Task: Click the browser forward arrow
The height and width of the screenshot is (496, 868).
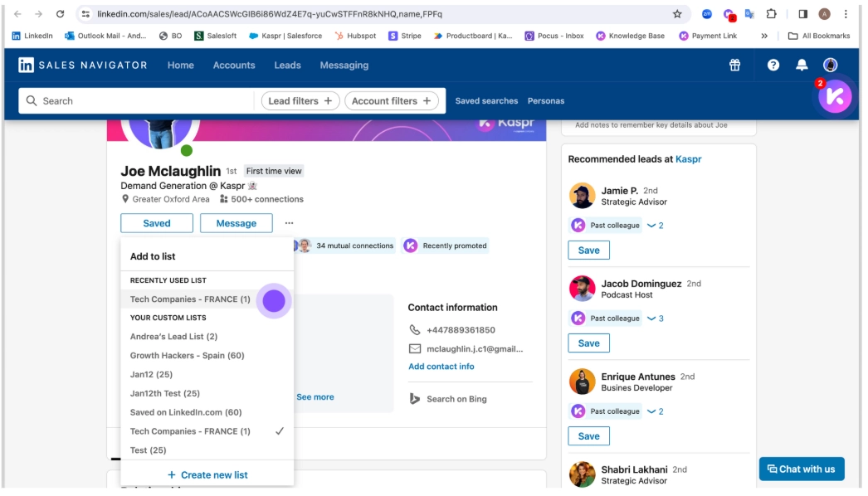Action: (x=38, y=14)
